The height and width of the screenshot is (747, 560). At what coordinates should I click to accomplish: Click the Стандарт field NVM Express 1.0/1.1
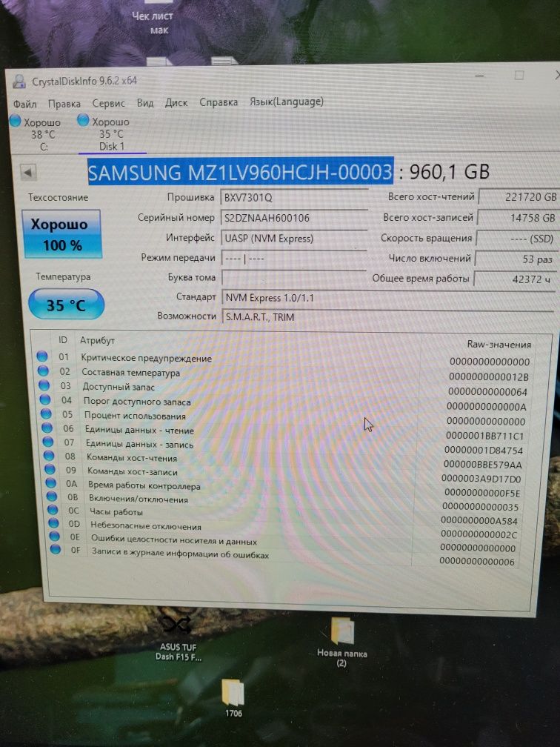(x=388, y=298)
